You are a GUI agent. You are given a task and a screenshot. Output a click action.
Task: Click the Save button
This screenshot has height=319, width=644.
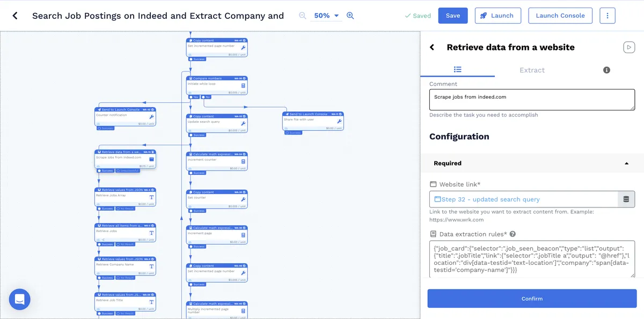pos(453,16)
